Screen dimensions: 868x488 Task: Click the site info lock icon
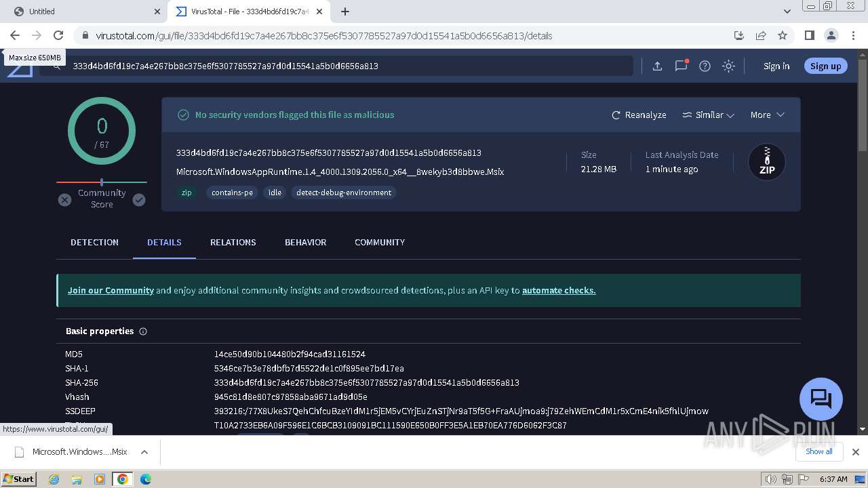[x=85, y=36]
